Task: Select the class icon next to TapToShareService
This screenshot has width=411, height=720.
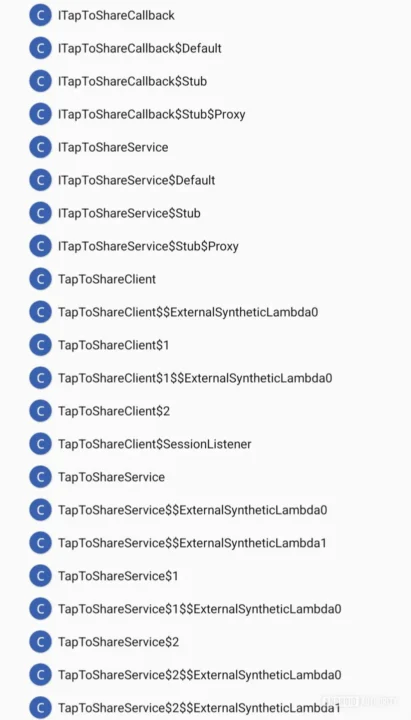Action: (40, 477)
